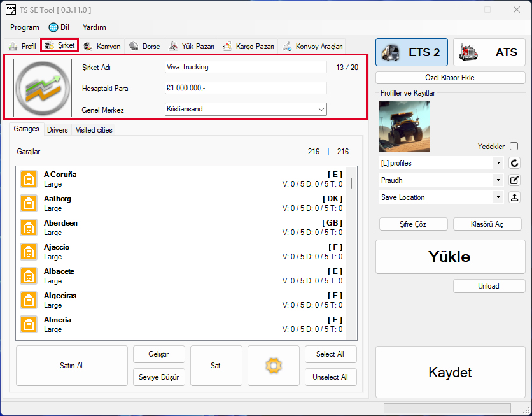This screenshot has height=416, width=532.
Task: Click the globe Dil language menu
Action: 59,27
